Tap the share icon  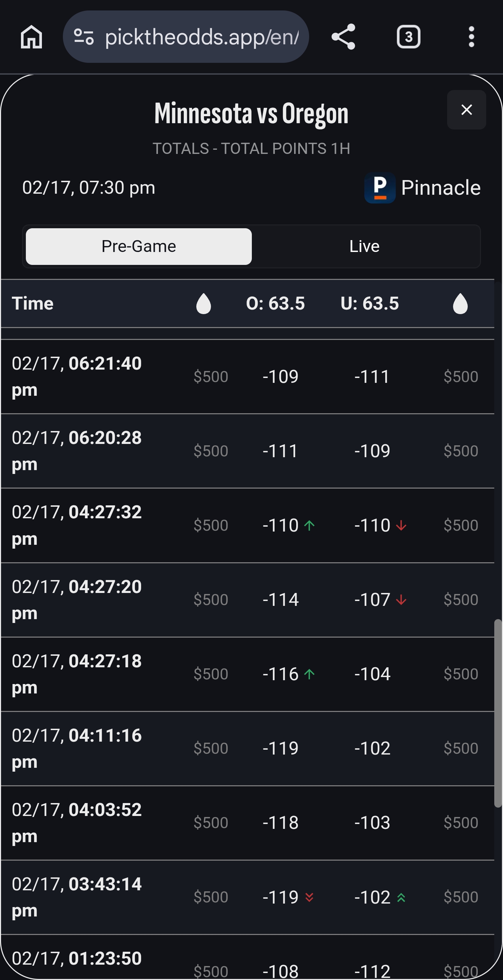point(343,37)
